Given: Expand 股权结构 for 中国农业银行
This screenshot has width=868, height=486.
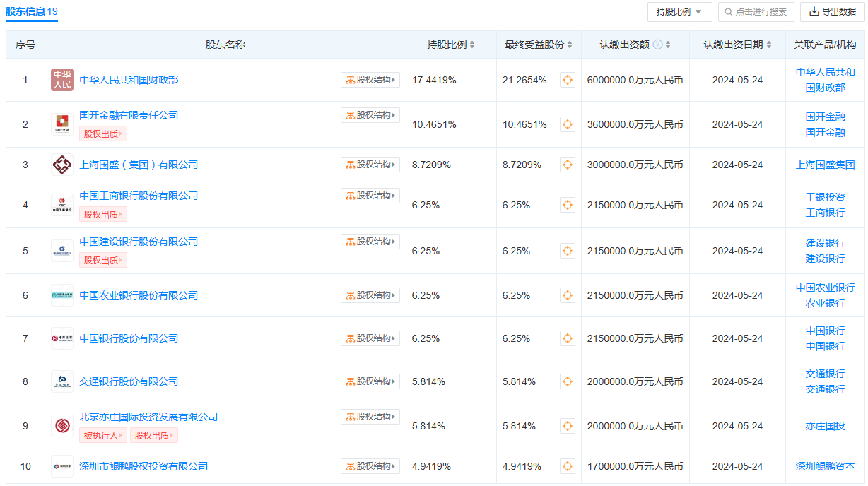Looking at the screenshot, I should [x=370, y=295].
